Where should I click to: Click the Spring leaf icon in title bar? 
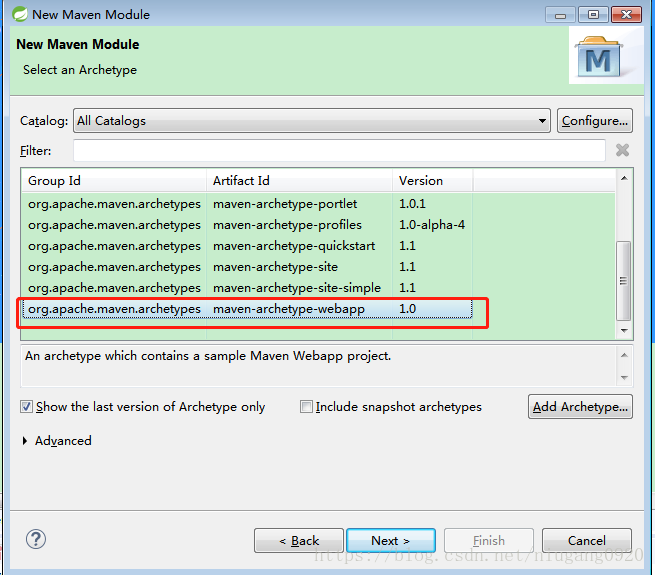click(20, 14)
